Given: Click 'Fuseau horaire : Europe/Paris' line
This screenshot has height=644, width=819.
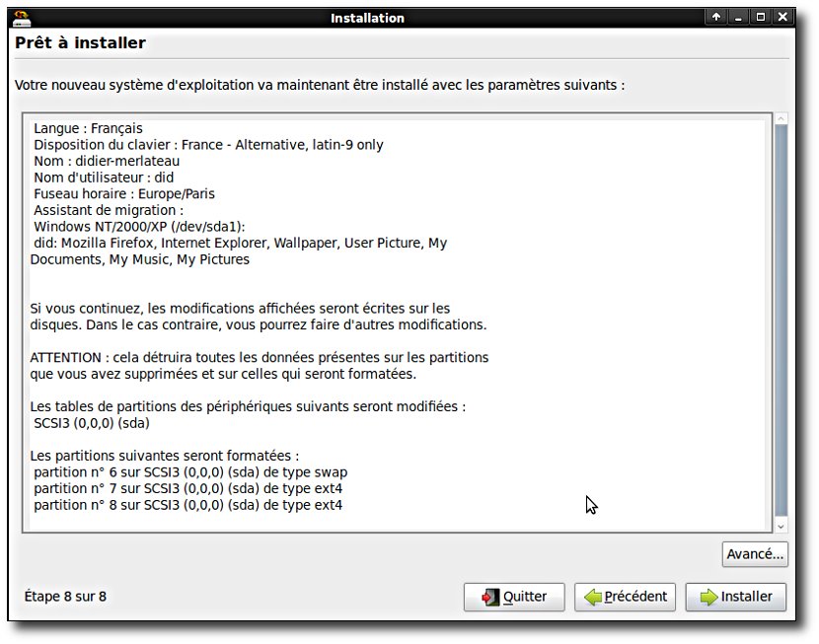Looking at the screenshot, I should pyautogui.click(x=124, y=193).
